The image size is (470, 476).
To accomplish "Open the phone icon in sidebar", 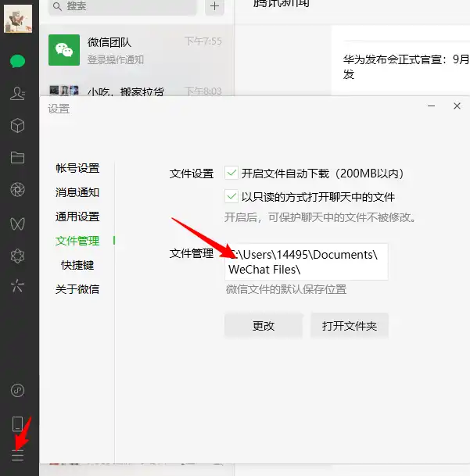I will pos(17,424).
